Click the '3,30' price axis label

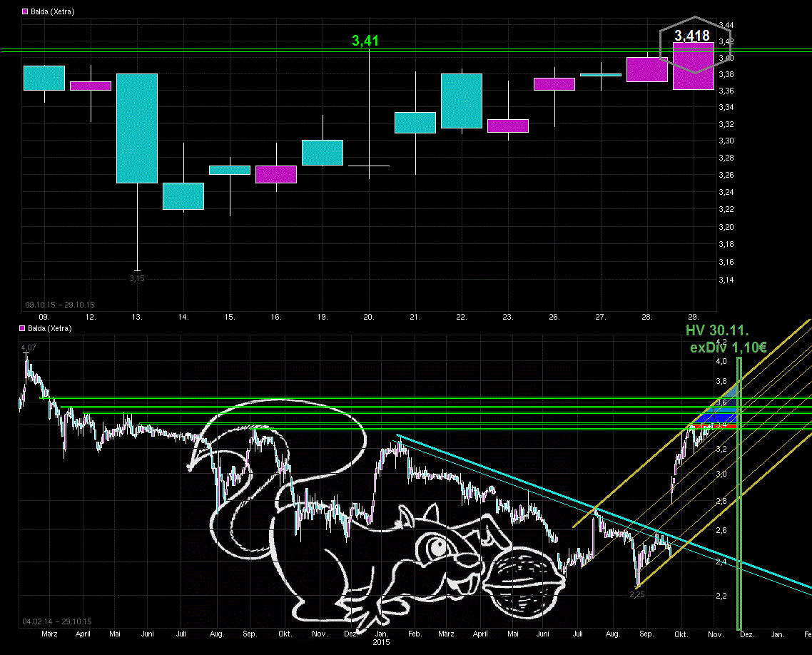pos(726,141)
